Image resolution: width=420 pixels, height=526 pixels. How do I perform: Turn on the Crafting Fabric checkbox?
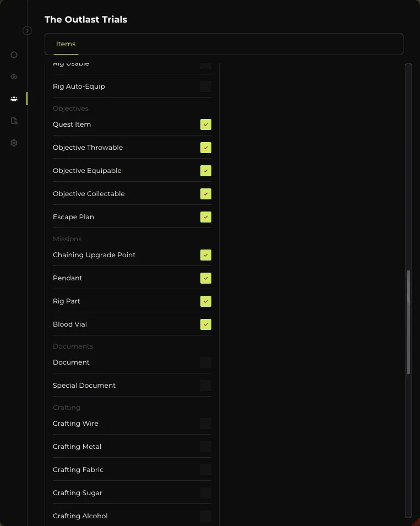point(206,470)
